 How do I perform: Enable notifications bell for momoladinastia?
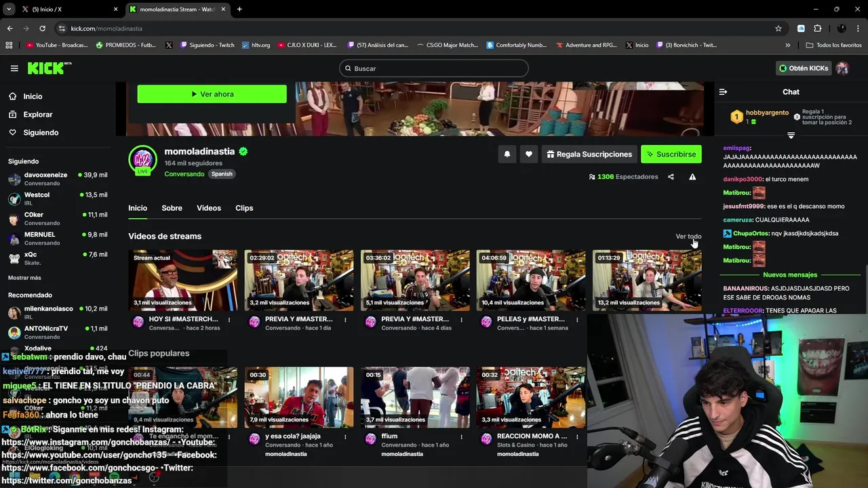coord(507,155)
